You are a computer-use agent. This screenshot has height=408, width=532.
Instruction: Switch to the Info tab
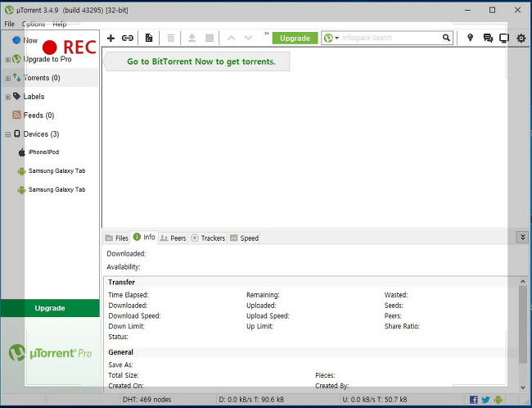click(144, 237)
